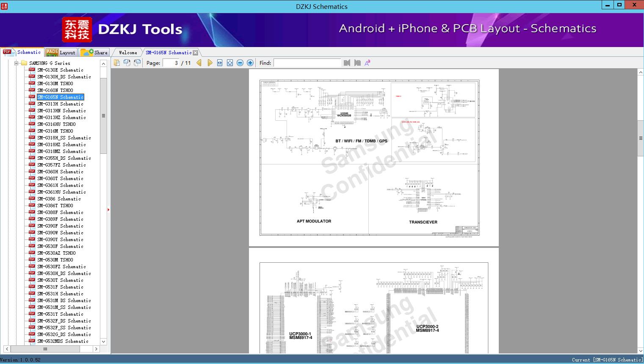Open SM-G531M_SS Schematic
This screenshot has height=364, width=644.
point(64,307)
